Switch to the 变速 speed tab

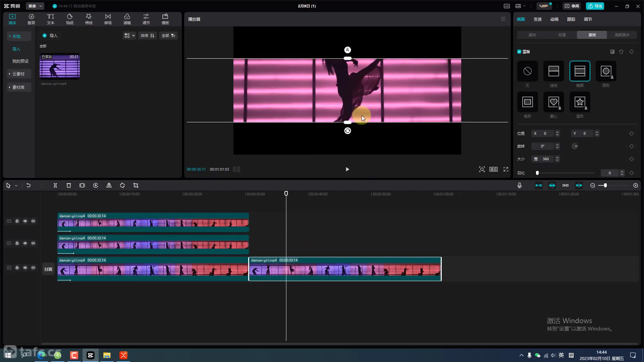click(x=538, y=19)
